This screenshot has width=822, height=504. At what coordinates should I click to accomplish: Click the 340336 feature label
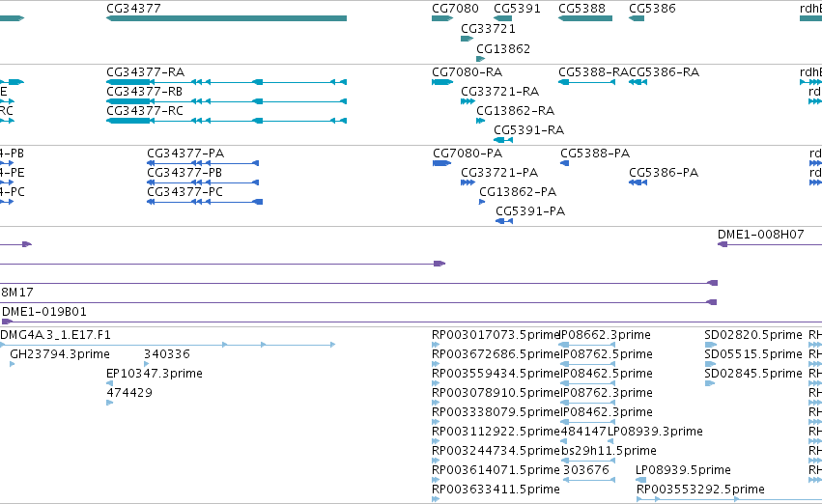pyautogui.click(x=167, y=354)
